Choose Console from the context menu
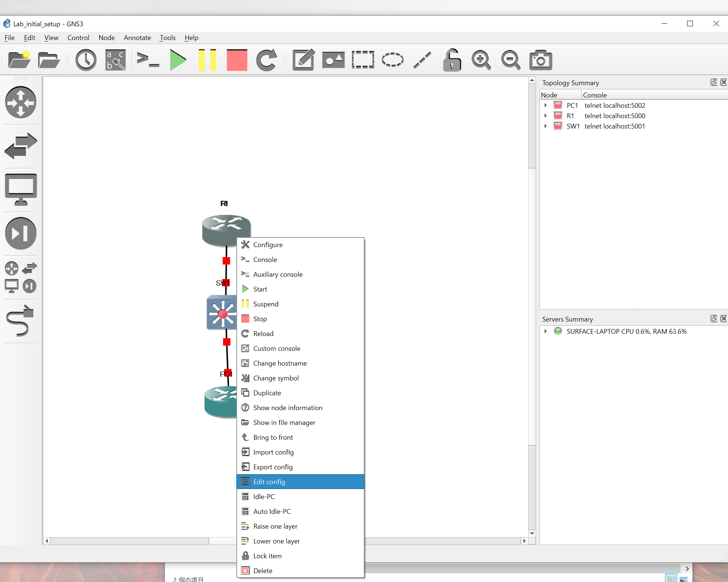 [x=300, y=260]
